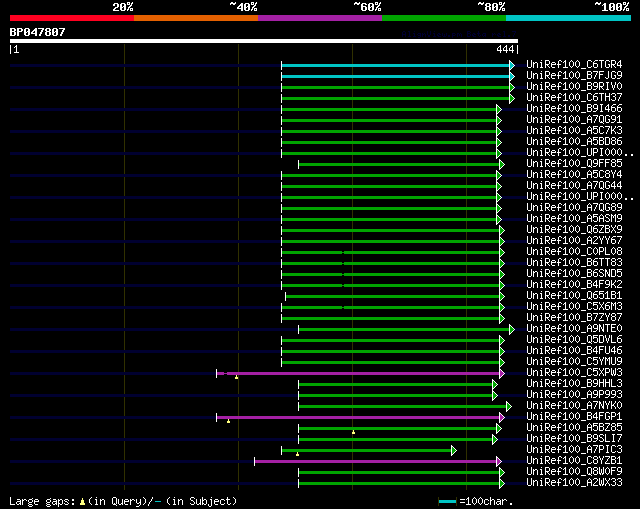The image size is (640, 509).
Task: Click the UniRef100_A9NTE0 label
Action: click(x=574, y=329)
